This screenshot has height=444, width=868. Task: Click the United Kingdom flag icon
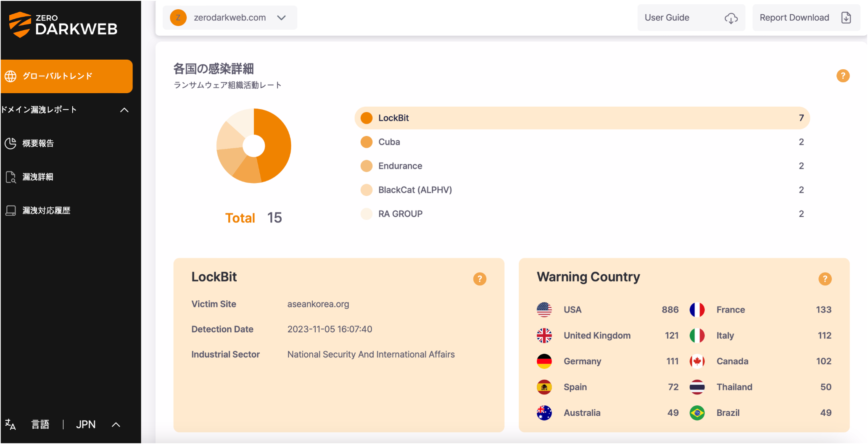click(x=544, y=336)
